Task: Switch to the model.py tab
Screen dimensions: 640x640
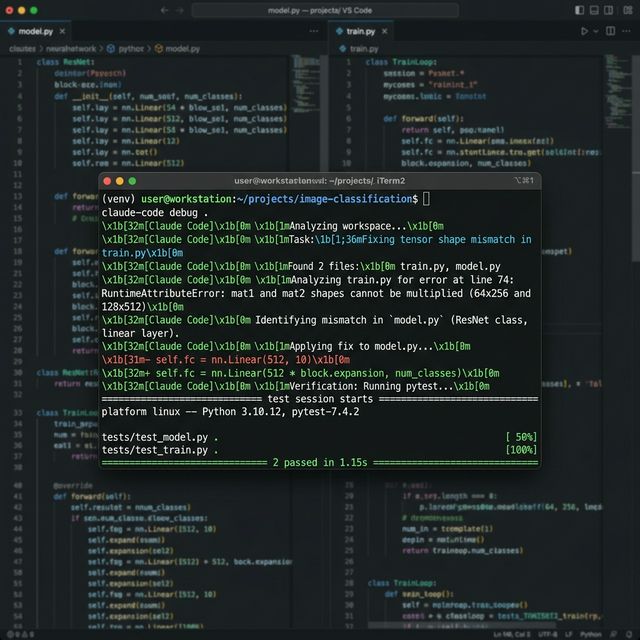Action: click(x=35, y=31)
